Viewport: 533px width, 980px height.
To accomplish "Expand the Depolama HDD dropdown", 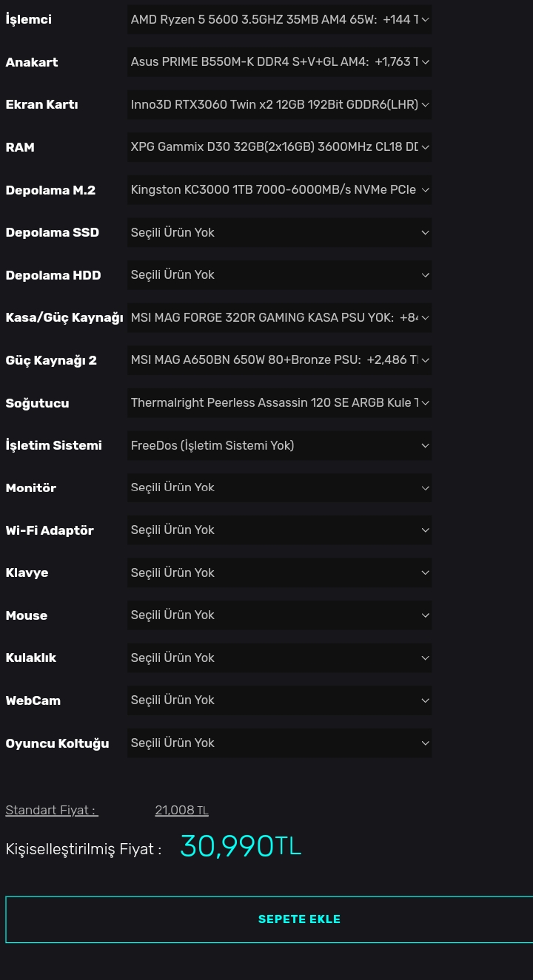I will pos(279,275).
